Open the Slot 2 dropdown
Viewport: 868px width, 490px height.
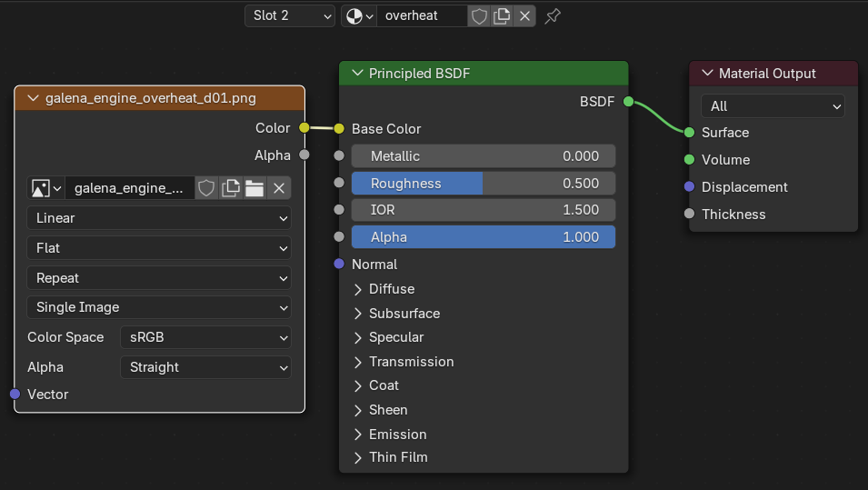click(289, 15)
